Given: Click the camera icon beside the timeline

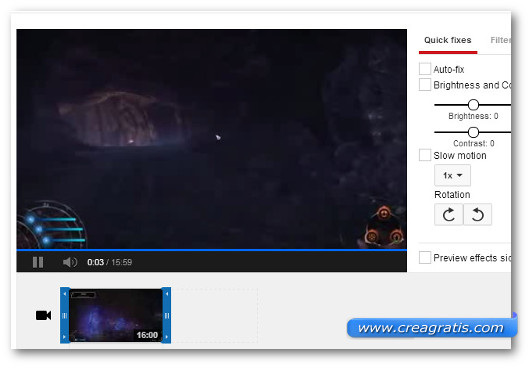Looking at the screenshot, I should point(44,315).
